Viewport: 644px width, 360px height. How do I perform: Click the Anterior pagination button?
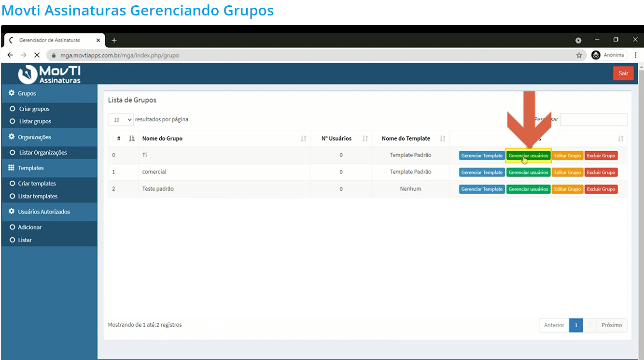[554, 325]
